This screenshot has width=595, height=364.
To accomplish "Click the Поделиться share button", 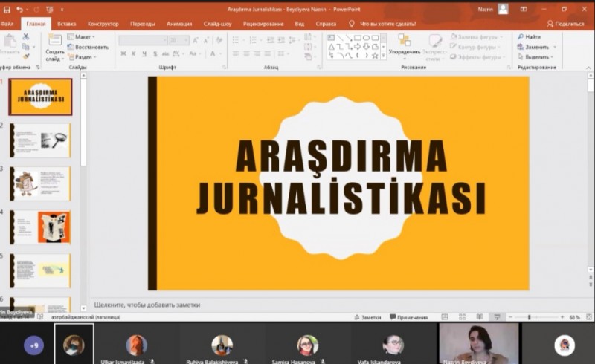I will coord(565,24).
